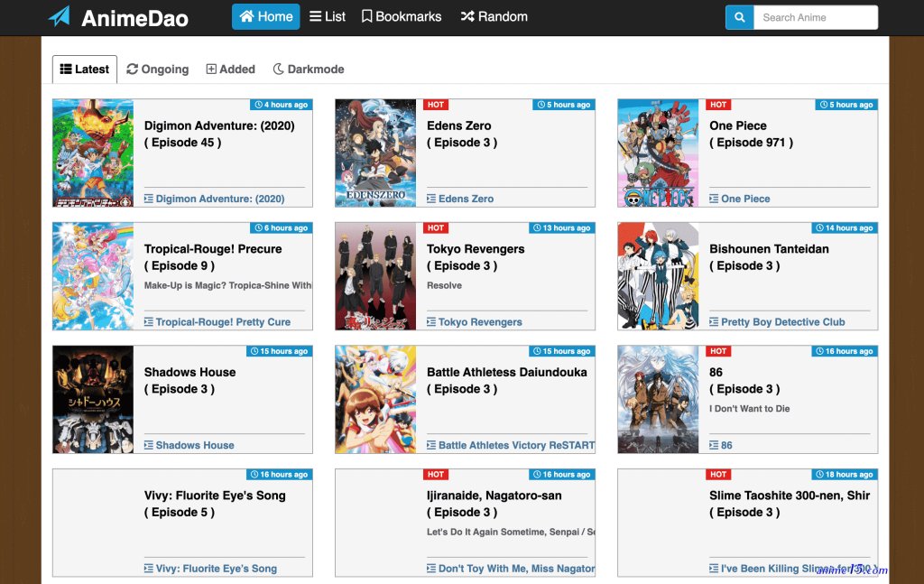Open the Shadows House poster thumbnail

coord(93,400)
